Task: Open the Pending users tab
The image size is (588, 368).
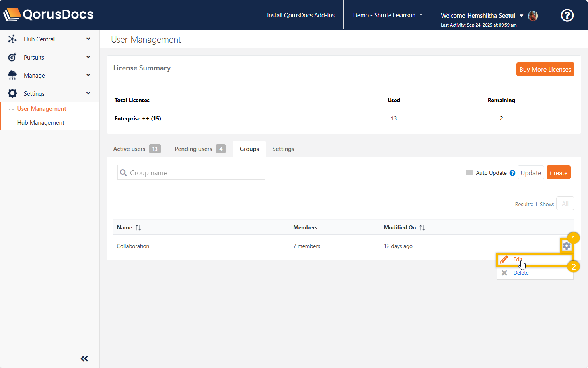Action: 200,149
